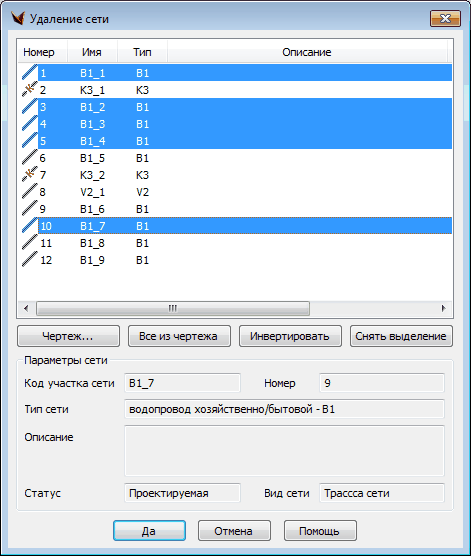Viewport: 471px width, 556px height.
Task: Click the Код участка сети field
Action: pyautogui.click(x=182, y=383)
